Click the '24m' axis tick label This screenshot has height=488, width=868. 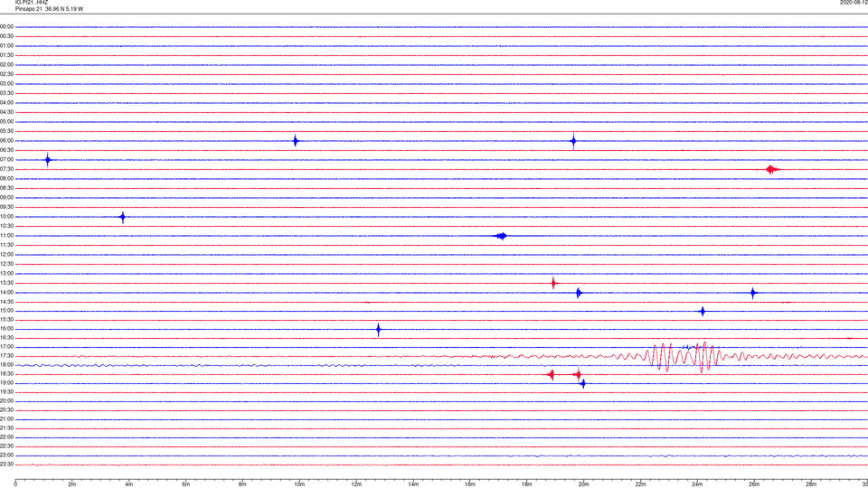pos(697,484)
